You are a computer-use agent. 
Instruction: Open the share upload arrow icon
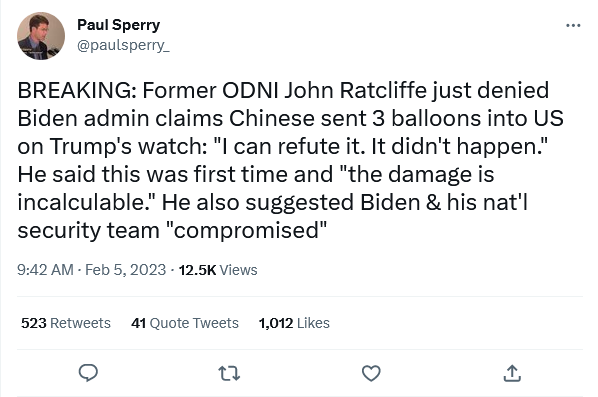(512, 373)
